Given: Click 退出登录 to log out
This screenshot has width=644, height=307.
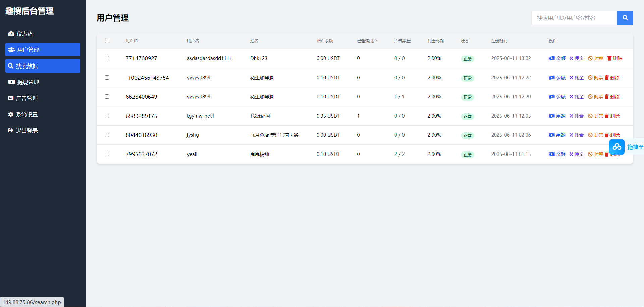Looking at the screenshot, I should point(27,130).
